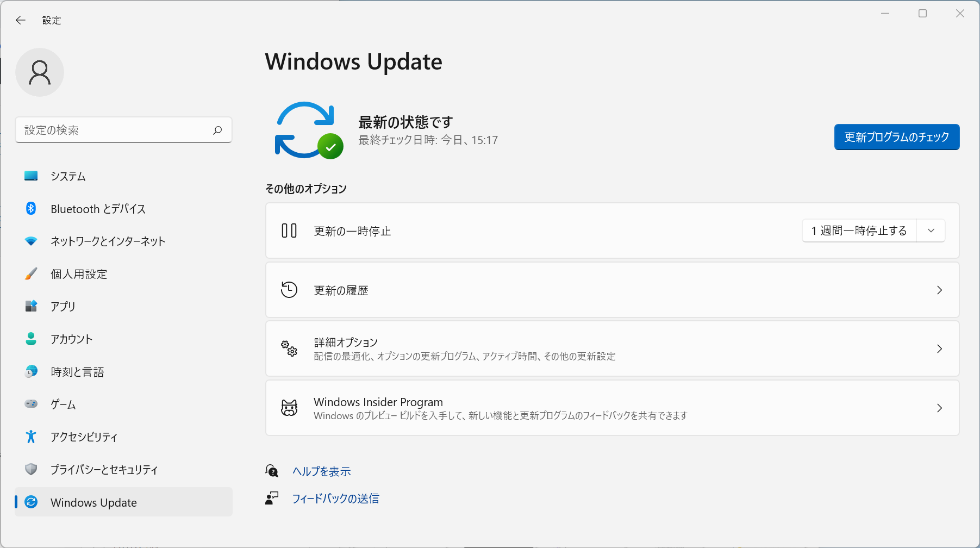Click the globe clock icon for 時刻と言語
The height and width of the screenshot is (548, 980).
click(31, 371)
